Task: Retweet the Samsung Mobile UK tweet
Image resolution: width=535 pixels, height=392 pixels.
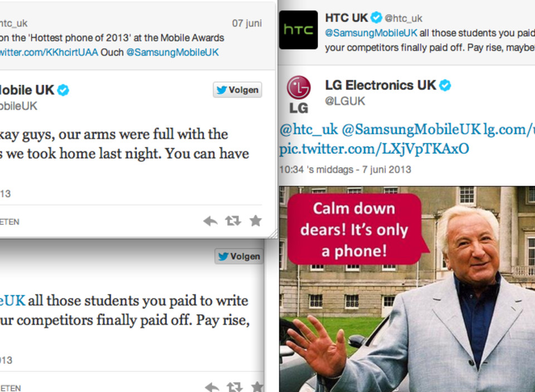Action: tap(233, 221)
